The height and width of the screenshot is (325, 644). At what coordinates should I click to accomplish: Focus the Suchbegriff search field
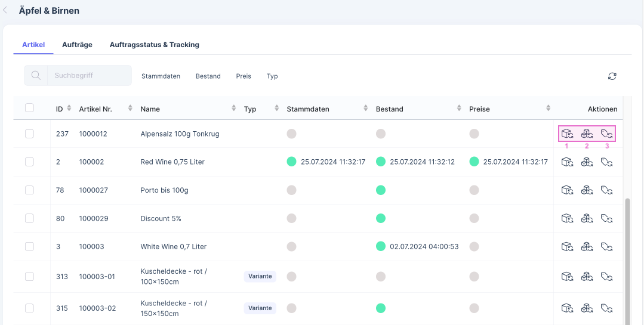tap(90, 76)
